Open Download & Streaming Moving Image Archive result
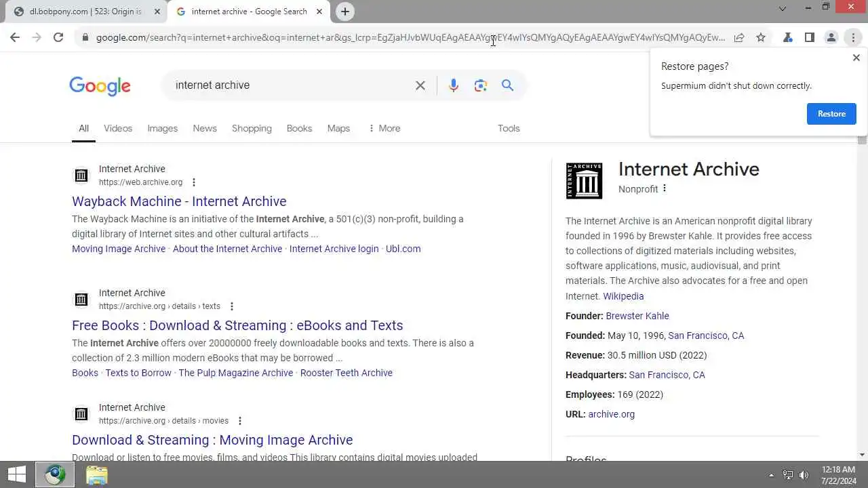The height and width of the screenshot is (488, 868). point(212,440)
